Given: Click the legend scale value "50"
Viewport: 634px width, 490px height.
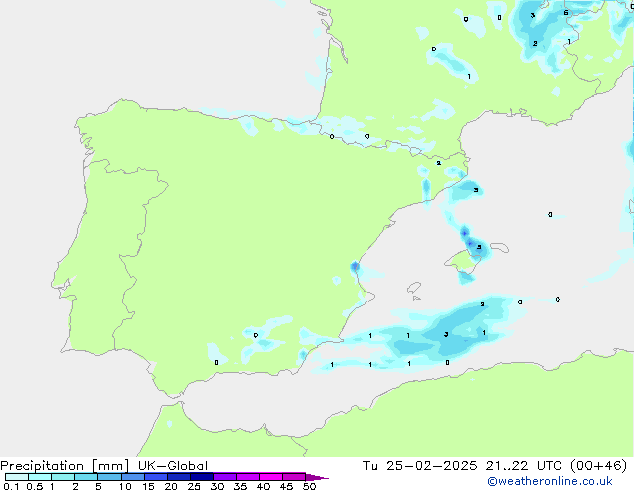Looking at the screenshot, I should [x=309, y=486].
